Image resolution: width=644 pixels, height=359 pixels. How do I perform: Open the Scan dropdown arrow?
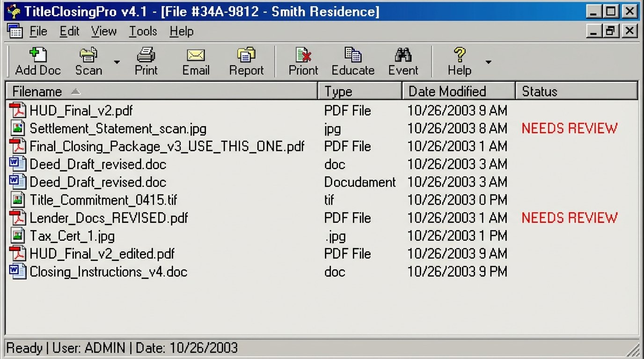point(116,61)
